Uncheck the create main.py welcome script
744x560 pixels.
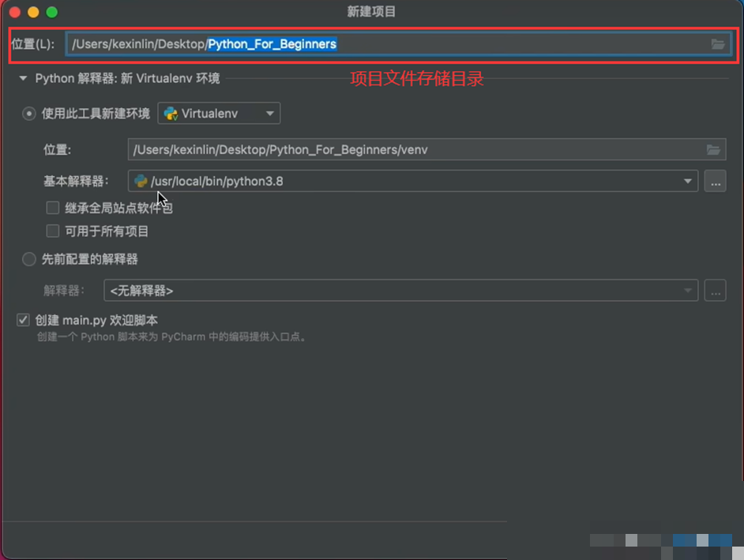[23, 320]
